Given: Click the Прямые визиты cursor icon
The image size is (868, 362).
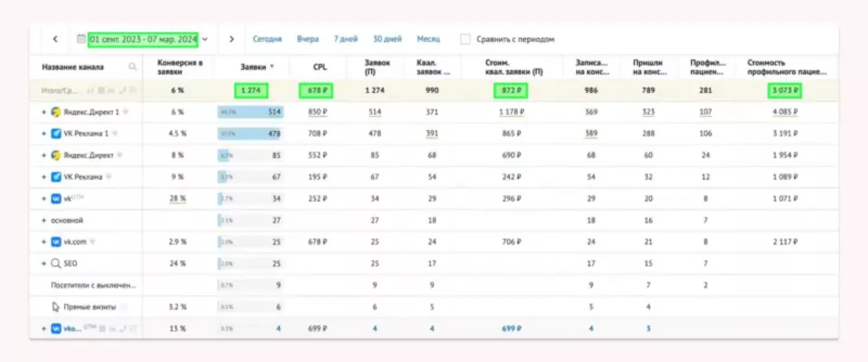Looking at the screenshot, I should (x=56, y=307).
